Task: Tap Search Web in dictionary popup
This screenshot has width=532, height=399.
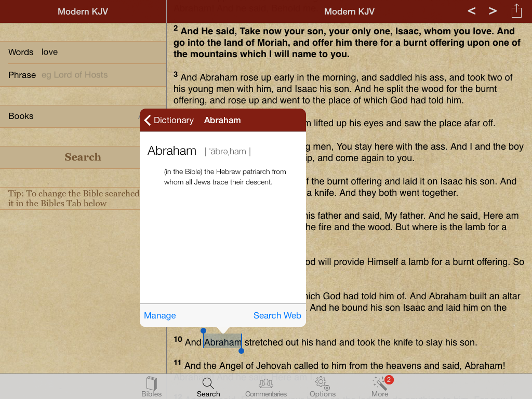Action: (x=277, y=315)
